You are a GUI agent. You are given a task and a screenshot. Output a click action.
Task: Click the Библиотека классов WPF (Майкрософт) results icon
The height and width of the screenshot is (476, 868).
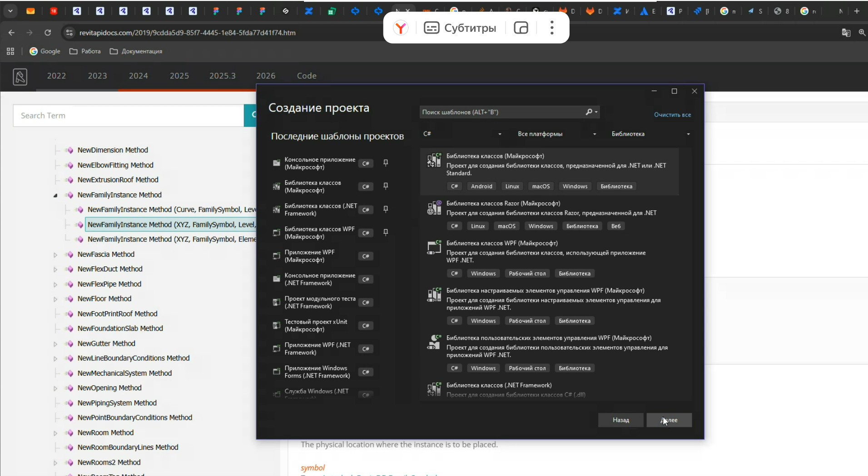(434, 248)
